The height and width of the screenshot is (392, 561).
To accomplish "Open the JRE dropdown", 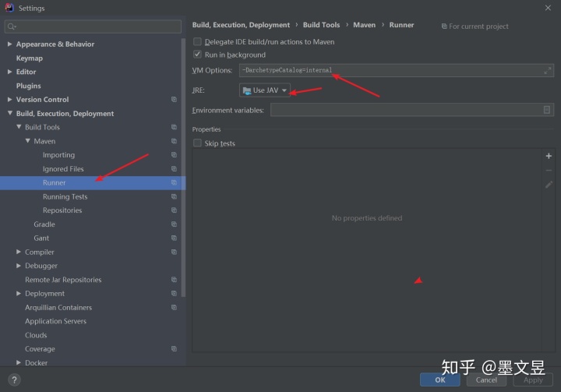I will pos(265,90).
